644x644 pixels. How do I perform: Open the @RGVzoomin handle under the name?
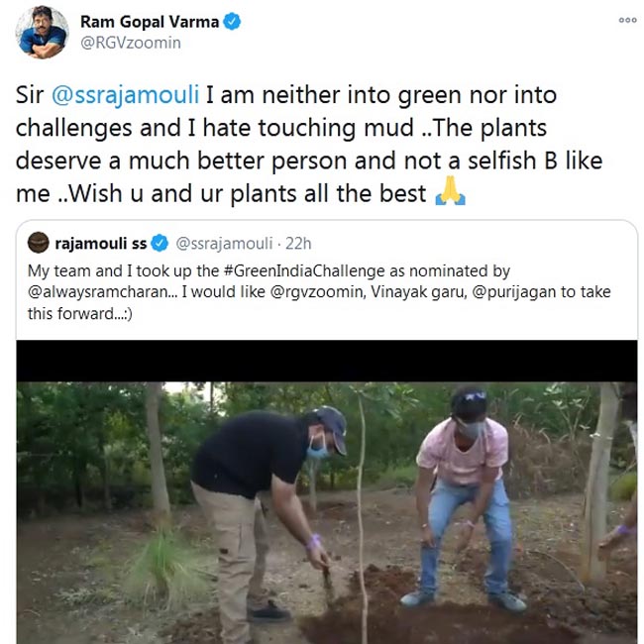(x=129, y=44)
